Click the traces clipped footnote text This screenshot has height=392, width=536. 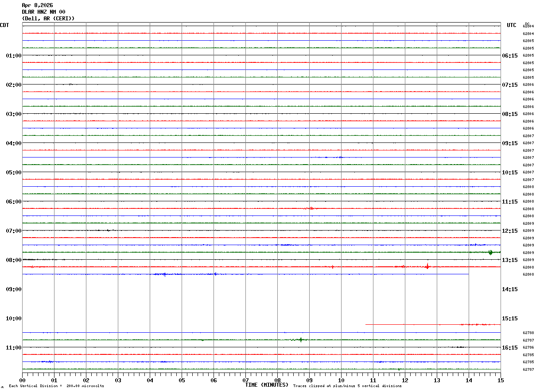[x=347, y=386]
